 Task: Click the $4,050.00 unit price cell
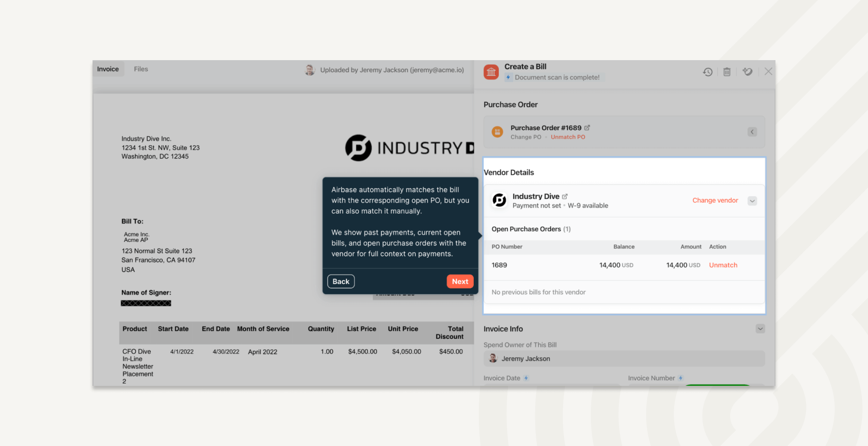[x=406, y=352]
